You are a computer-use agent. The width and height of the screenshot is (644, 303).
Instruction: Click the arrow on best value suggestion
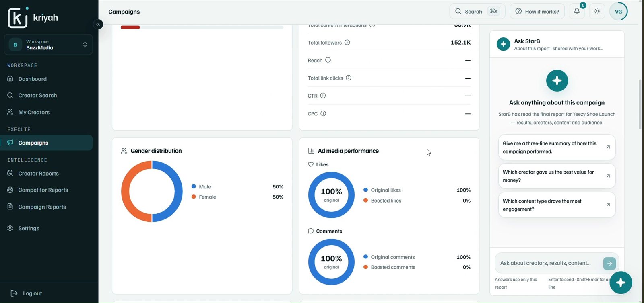608,176
